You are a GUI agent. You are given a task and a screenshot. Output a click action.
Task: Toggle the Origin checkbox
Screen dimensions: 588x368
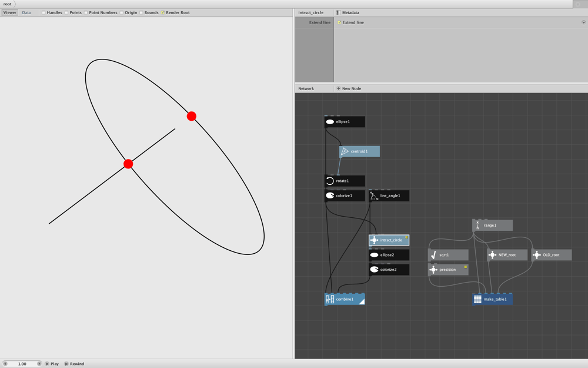tap(122, 12)
